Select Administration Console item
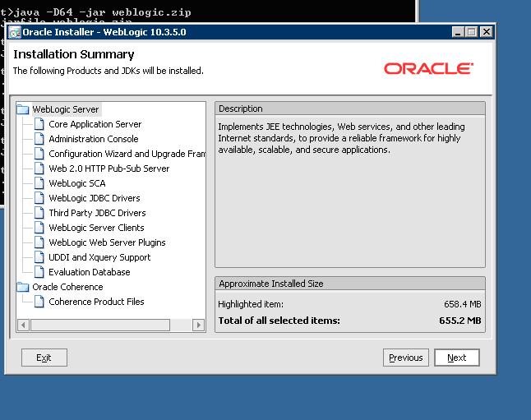This screenshot has height=420, width=531. coord(94,139)
